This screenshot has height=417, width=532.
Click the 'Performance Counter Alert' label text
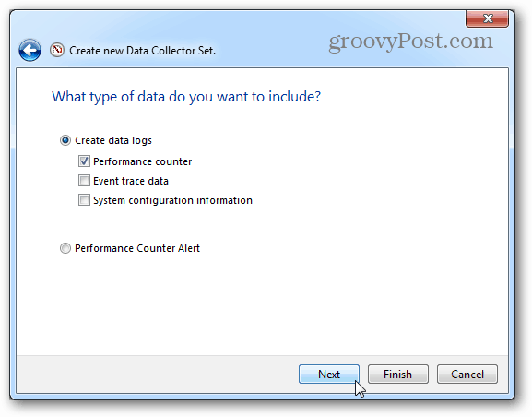137,248
